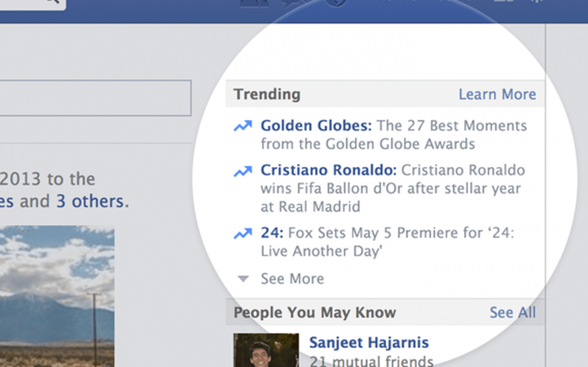Click the trending arrow beside Golden Globes

tap(242, 126)
